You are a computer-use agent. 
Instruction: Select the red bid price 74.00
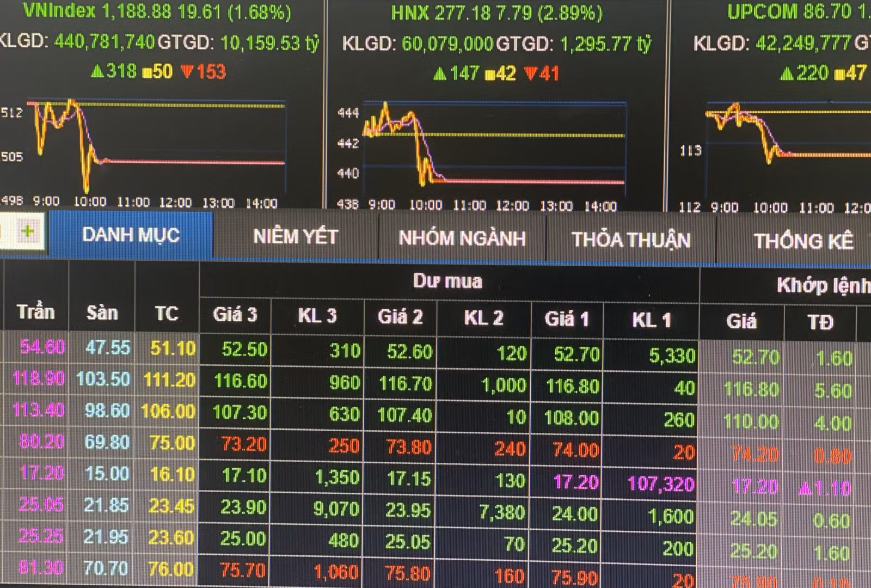(576, 450)
